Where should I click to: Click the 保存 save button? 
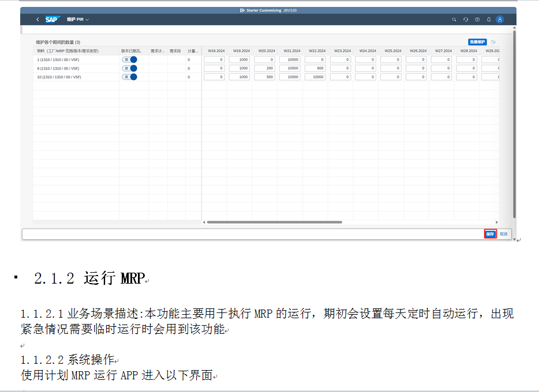490,234
